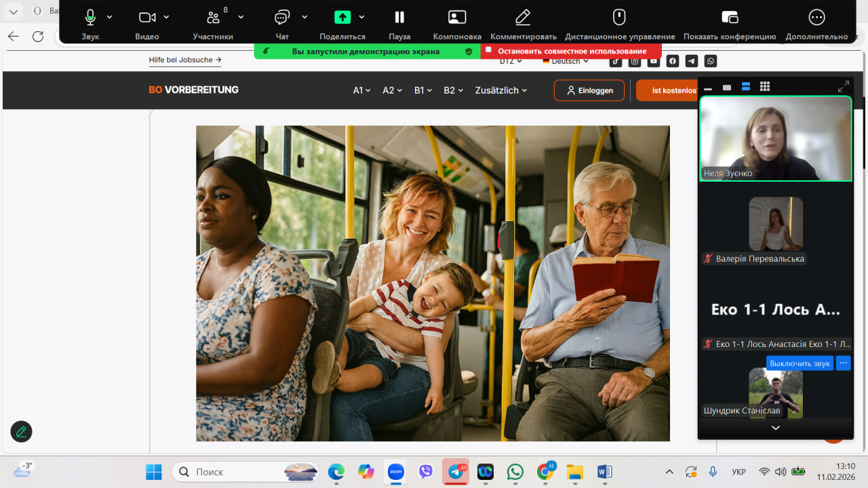Screen dimensions: 868x488
Task: Open the Комментировать annotation tool
Action: [523, 18]
